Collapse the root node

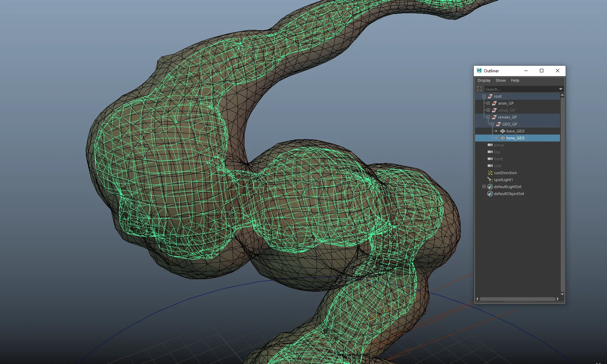(x=484, y=96)
